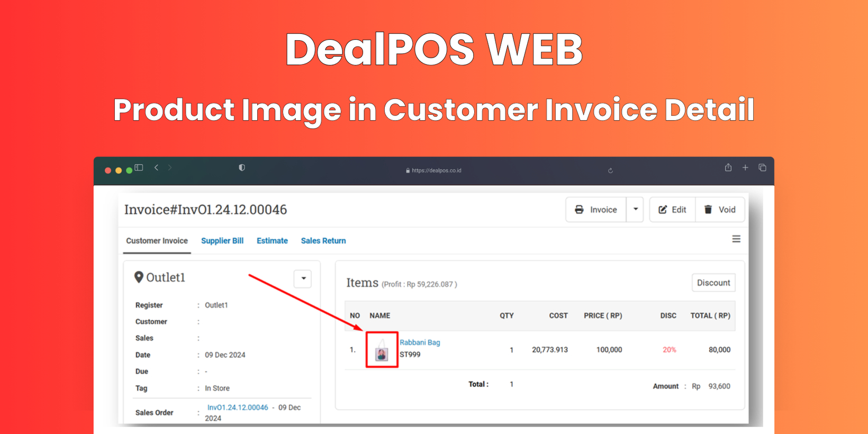868x434 pixels.
Task: Void the invoice
Action: pyautogui.click(x=720, y=210)
